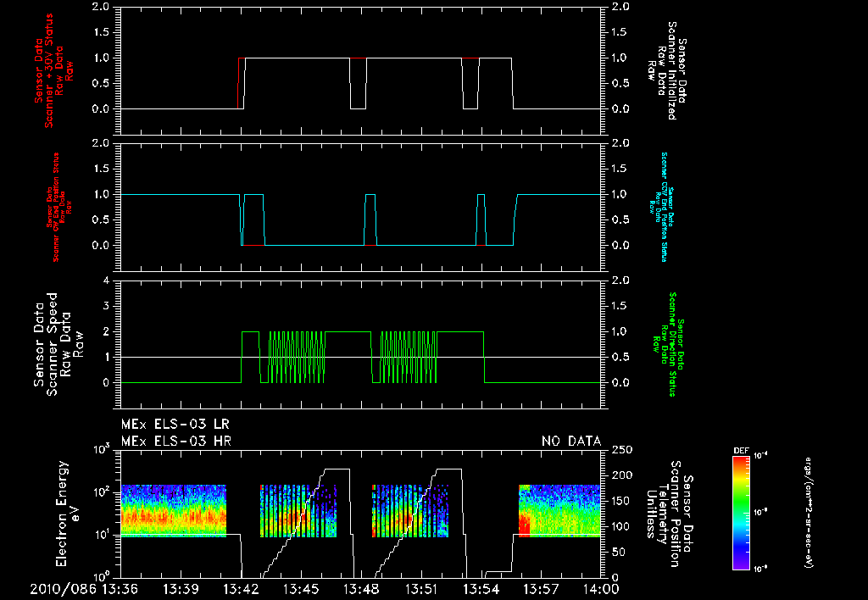Click the "100" tick on scanner position axis

(x=621, y=526)
